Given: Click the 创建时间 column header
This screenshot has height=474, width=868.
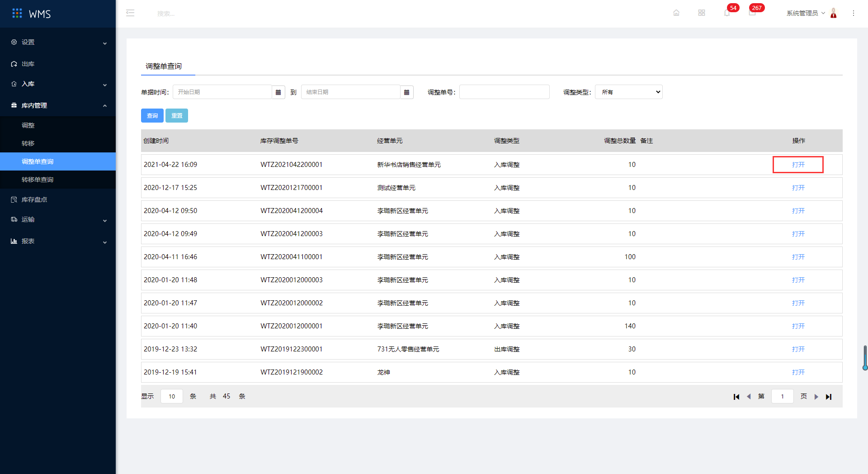Looking at the screenshot, I should [x=156, y=141].
